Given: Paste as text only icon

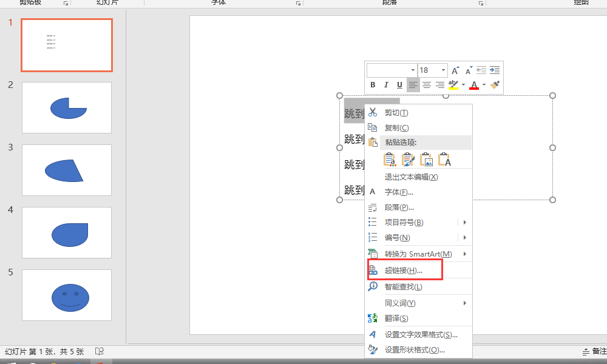Looking at the screenshot, I should tap(445, 160).
